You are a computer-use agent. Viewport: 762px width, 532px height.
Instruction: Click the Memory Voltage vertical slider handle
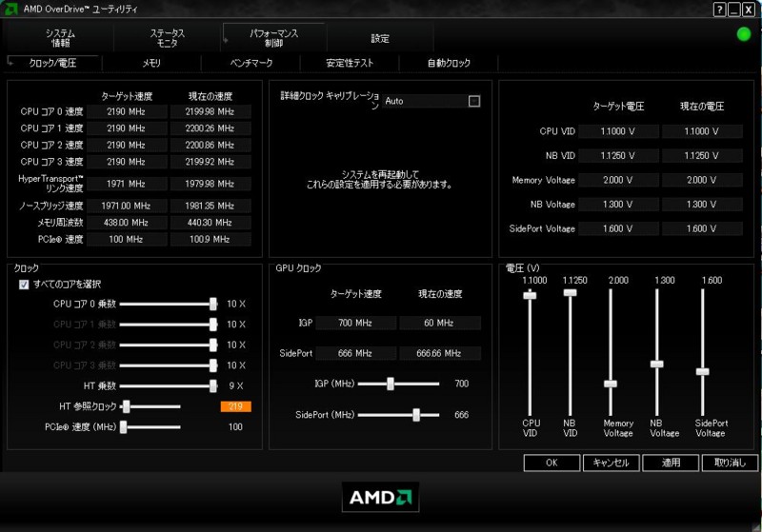click(x=611, y=384)
